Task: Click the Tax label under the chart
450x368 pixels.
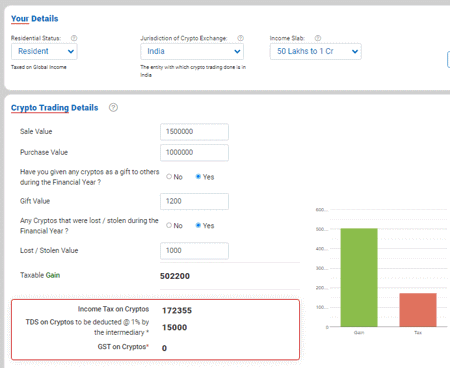Action: tap(418, 333)
